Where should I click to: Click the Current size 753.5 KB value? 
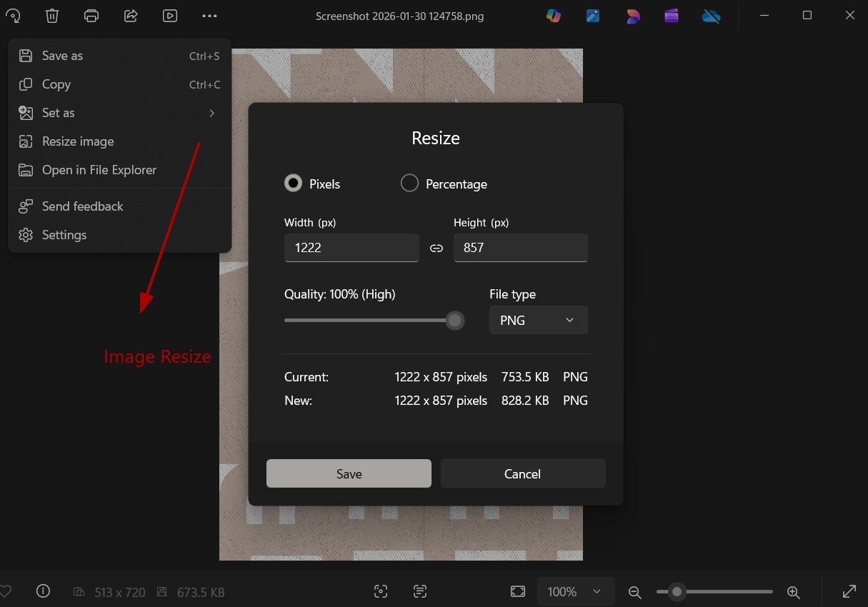[x=525, y=377]
